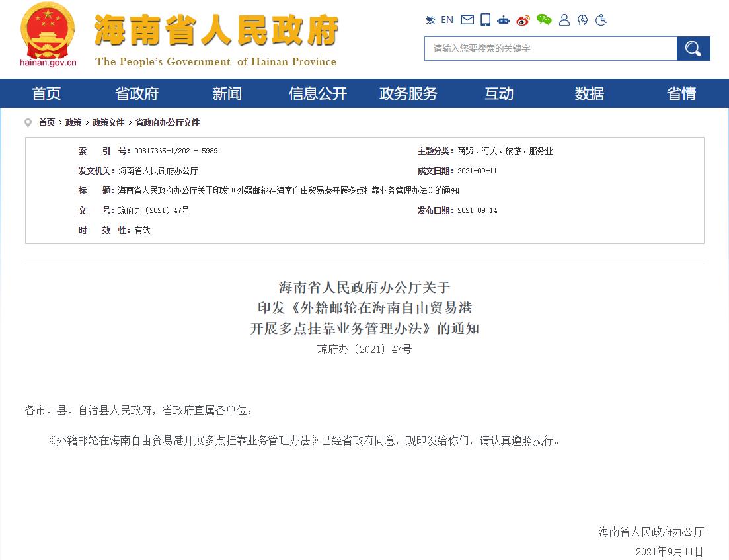This screenshot has width=729, height=560.
Task: Open the 数据 navigation item
Action: (590, 94)
